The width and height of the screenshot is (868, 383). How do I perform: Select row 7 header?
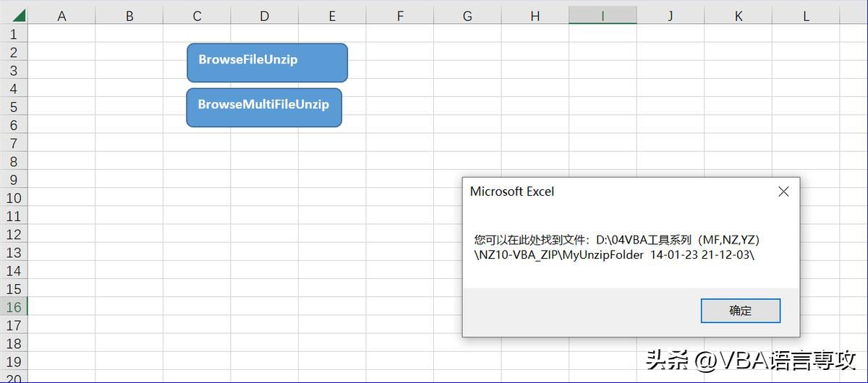click(14, 143)
